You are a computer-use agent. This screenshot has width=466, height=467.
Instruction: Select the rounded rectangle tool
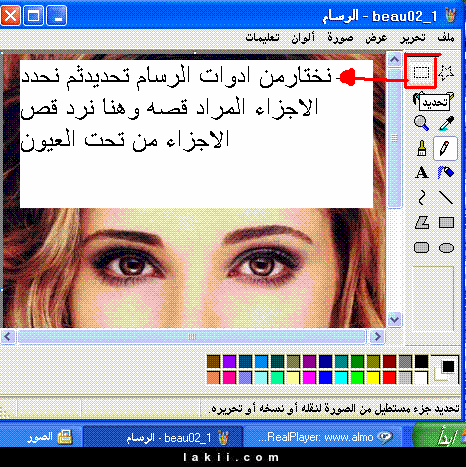click(421, 248)
